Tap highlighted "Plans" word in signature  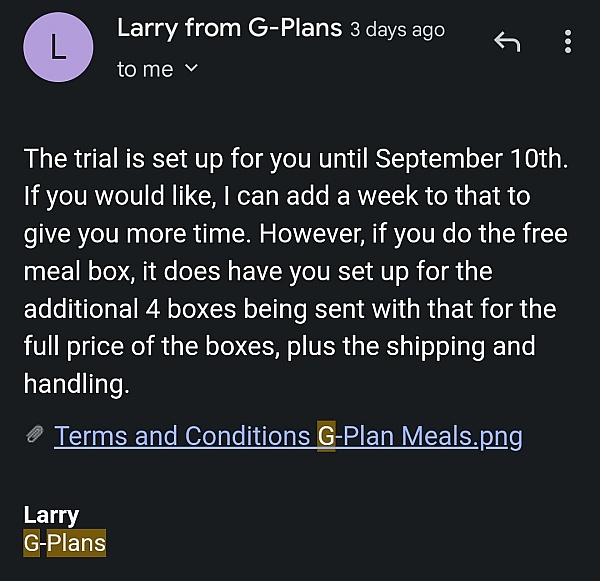coord(76,544)
